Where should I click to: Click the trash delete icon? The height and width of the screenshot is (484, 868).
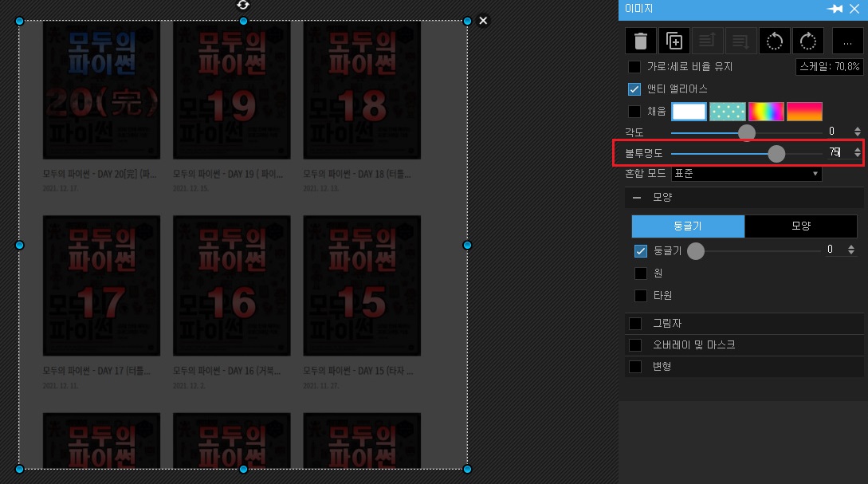pyautogui.click(x=641, y=41)
